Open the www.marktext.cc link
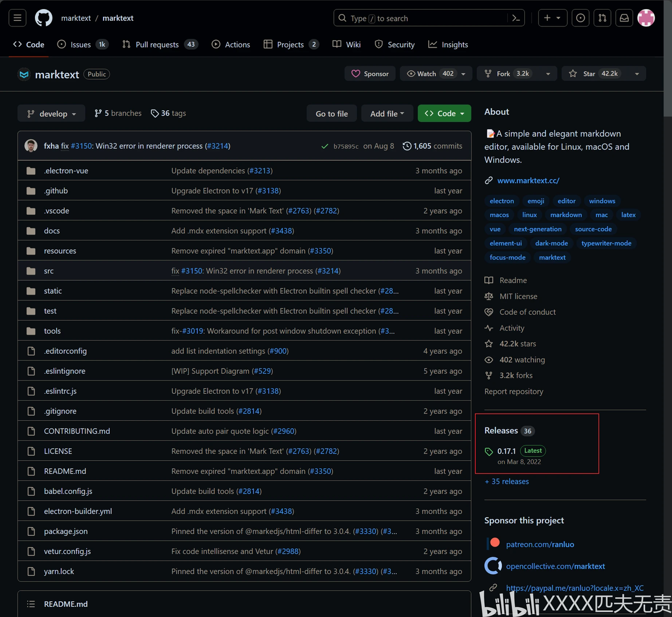The width and height of the screenshot is (672, 617). point(528,180)
